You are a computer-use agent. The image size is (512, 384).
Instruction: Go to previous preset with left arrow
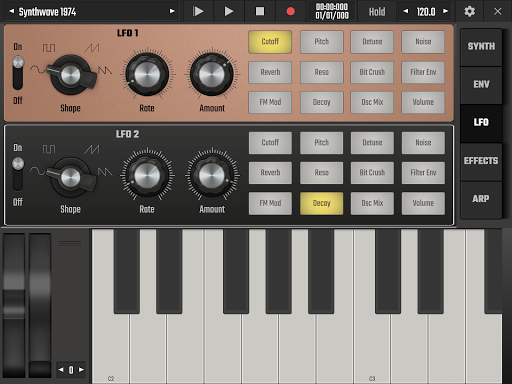click(12, 11)
